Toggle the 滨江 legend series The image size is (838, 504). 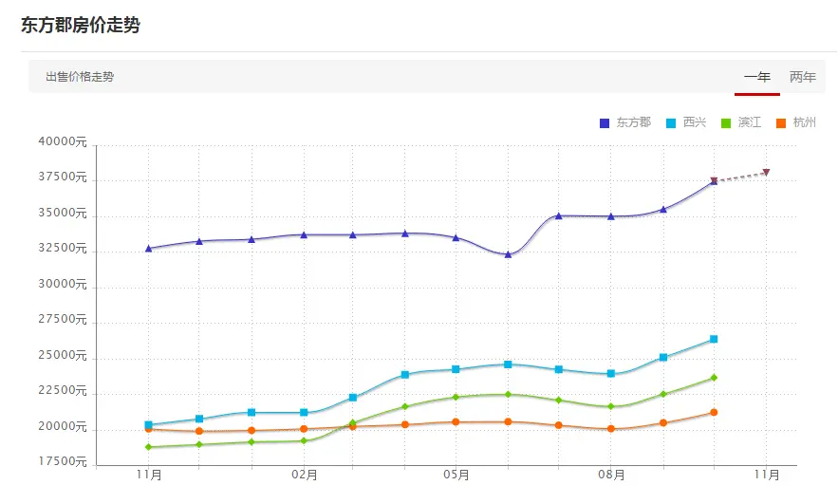coord(741,122)
